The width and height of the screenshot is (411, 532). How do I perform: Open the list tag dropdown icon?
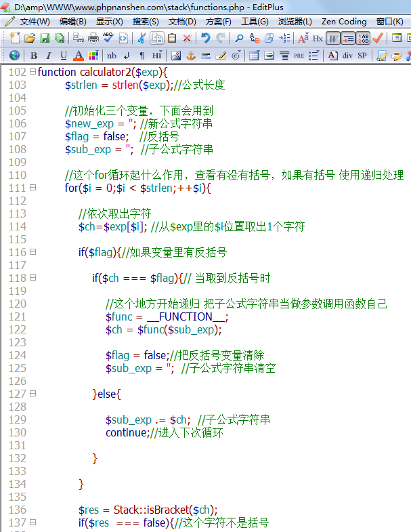[314, 56]
